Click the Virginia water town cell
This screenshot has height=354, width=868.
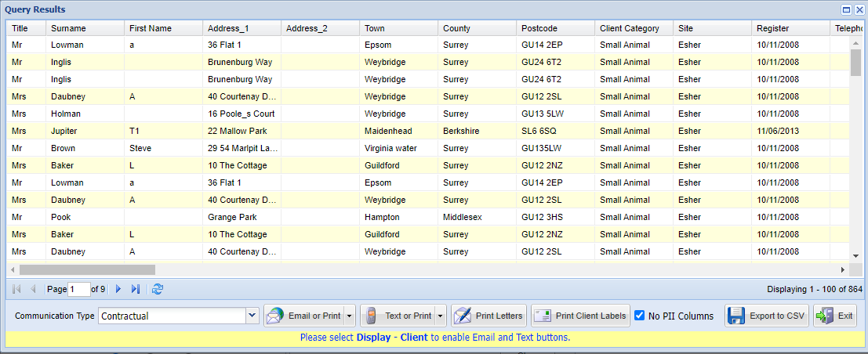[x=398, y=148]
